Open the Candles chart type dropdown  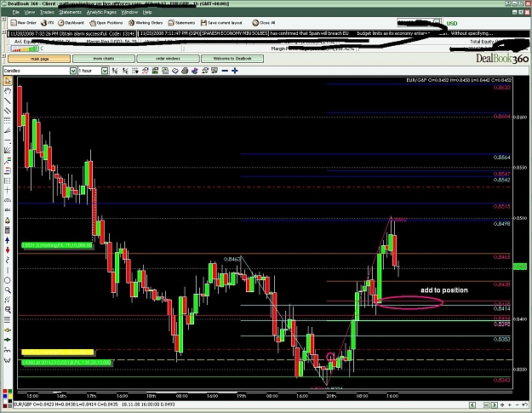73,71
